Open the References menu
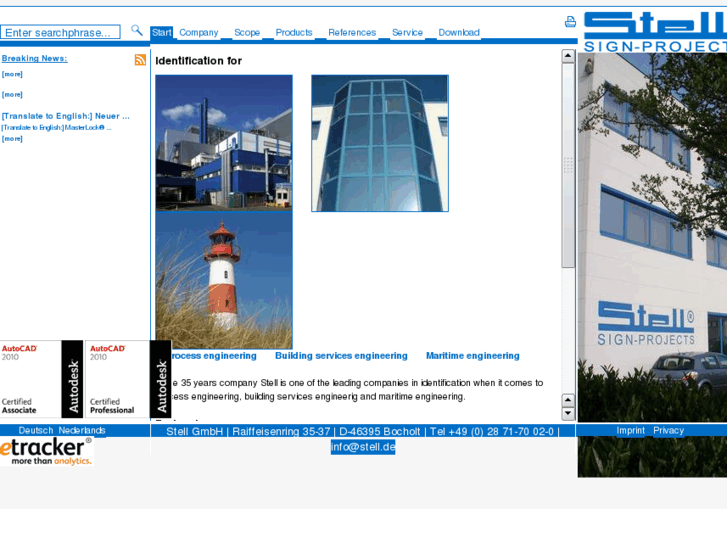Screen dimensions: 727x545 click(x=352, y=32)
